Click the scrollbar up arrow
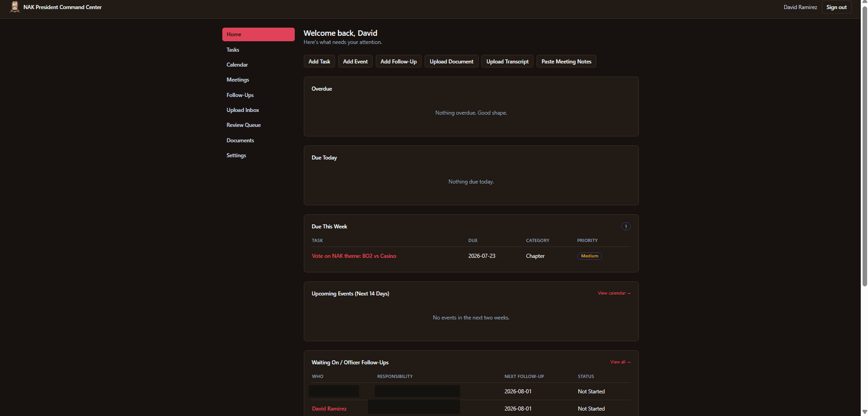 point(864,3)
